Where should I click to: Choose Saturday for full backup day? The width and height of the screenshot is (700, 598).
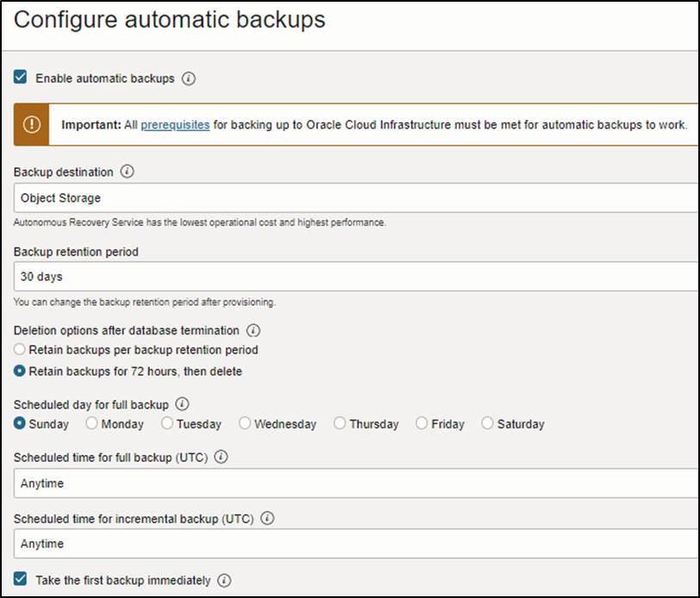click(488, 424)
